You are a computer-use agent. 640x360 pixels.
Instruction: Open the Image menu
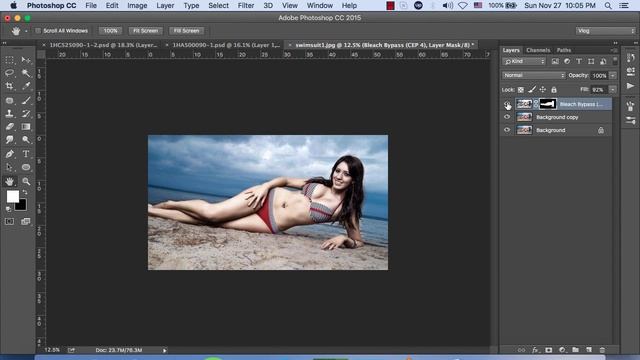point(137,6)
